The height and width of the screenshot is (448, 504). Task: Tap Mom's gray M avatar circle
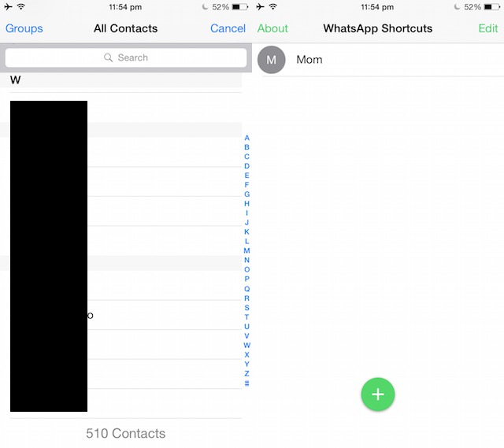coord(271,60)
